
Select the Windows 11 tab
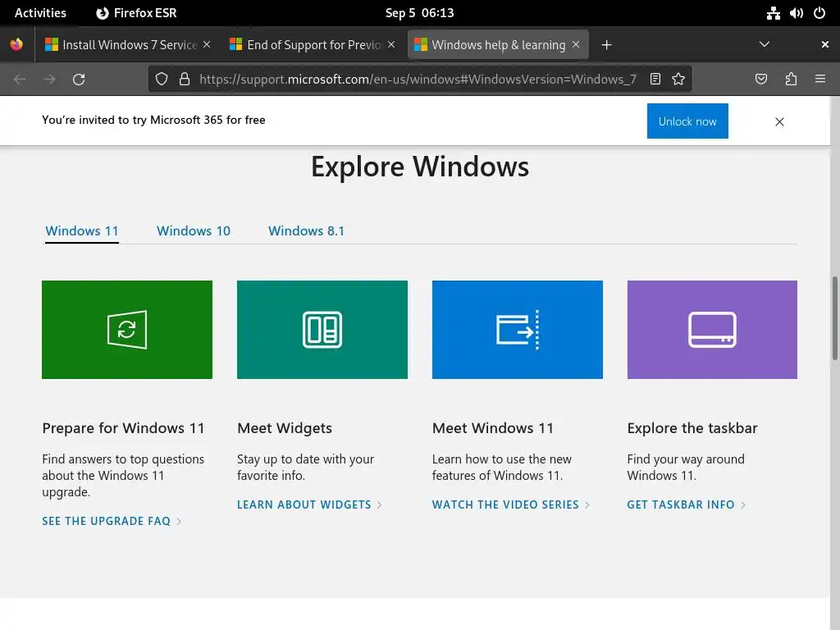(81, 231)
